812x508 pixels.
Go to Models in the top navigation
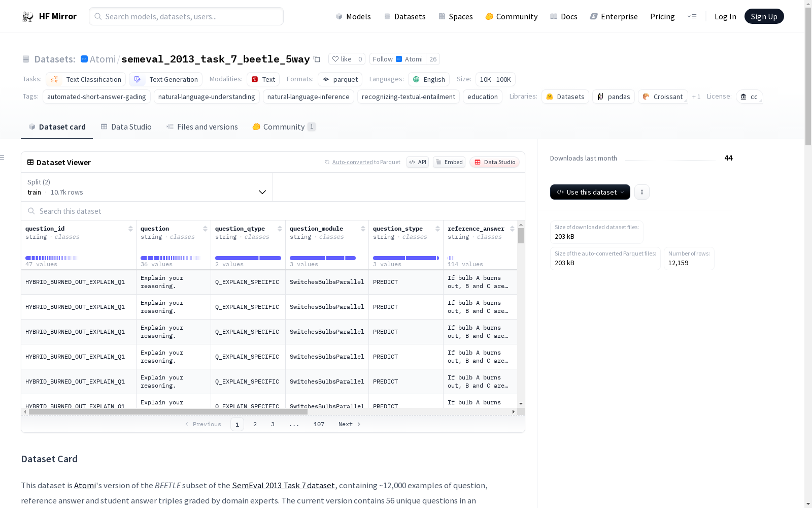(353, 16)
